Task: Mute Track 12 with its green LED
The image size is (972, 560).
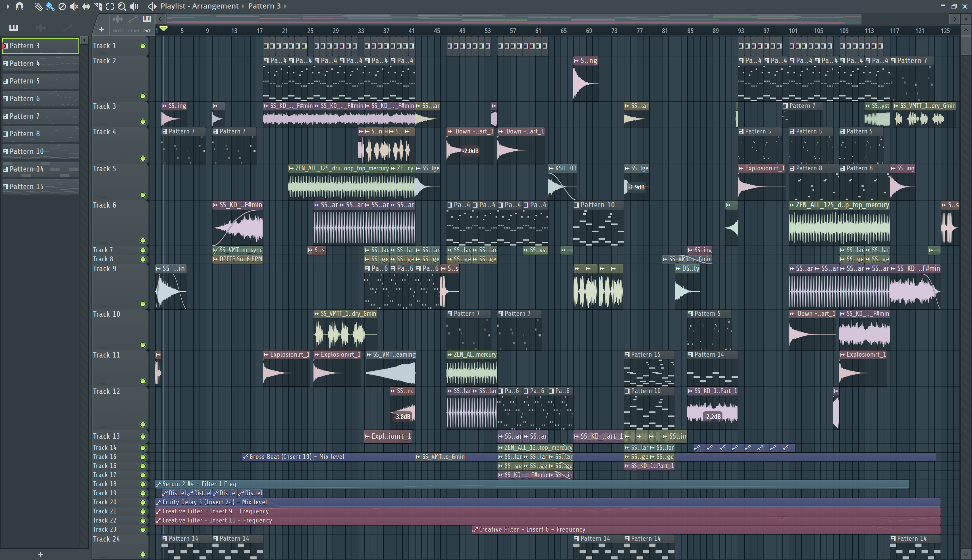Action: pyautogui.click(x=143, y=424)
